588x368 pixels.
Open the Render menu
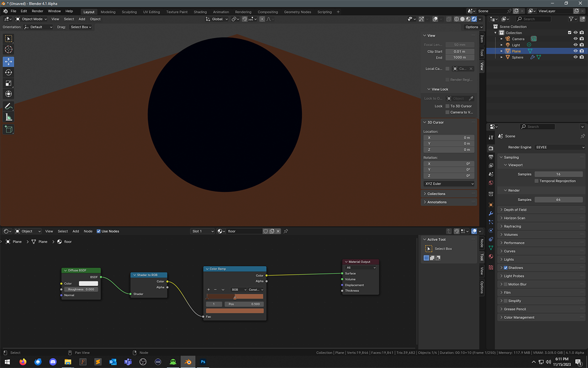[x=37, y=11]
